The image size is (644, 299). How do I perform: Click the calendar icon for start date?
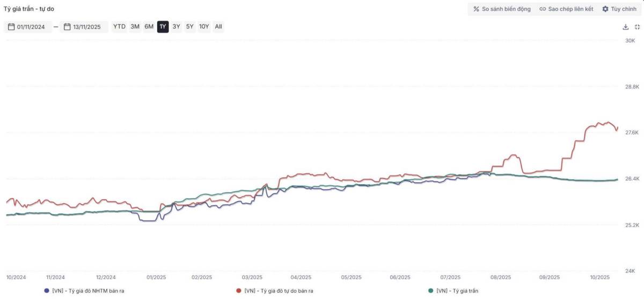11,27
